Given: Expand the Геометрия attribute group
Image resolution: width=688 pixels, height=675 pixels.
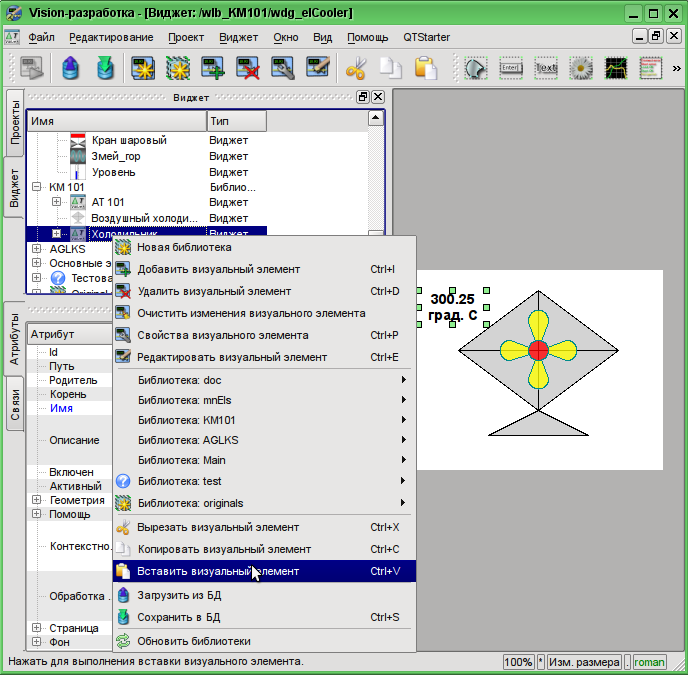Looking at the screenshot, I should [x=37, y=500].
